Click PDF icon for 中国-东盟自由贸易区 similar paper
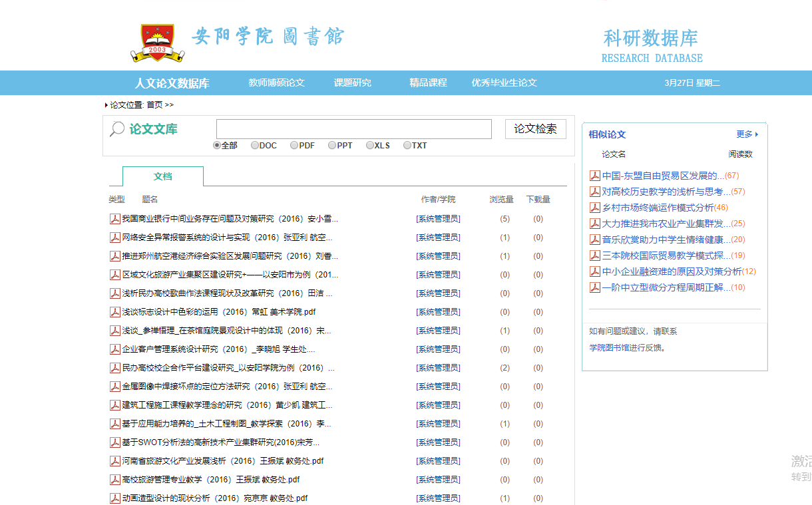 pyautogui.click(x=595, y=176)
